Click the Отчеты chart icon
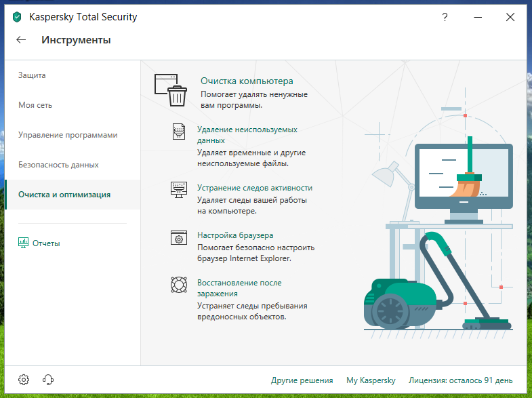Screen dimensions: 532x398 tap(23, 243)
